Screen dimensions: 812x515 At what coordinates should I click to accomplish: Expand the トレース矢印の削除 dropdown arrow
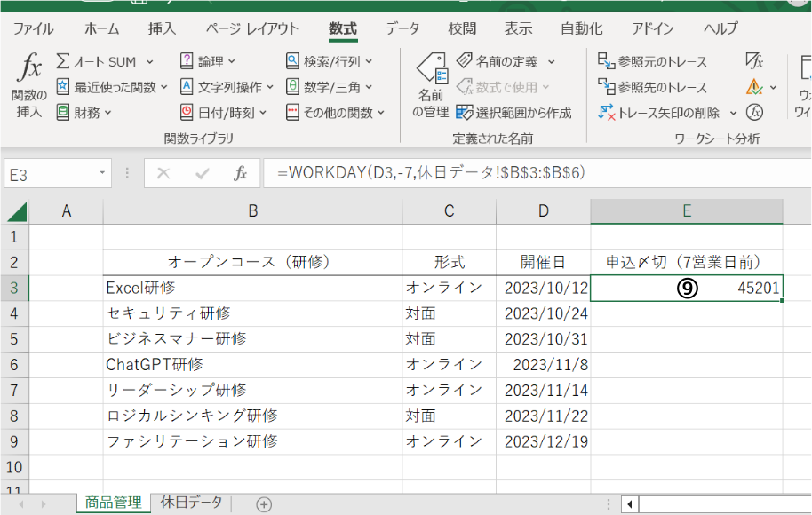coord(734,113)
